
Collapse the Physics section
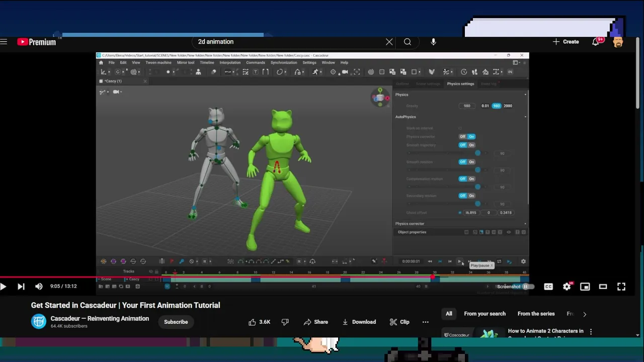coord(525,95)
